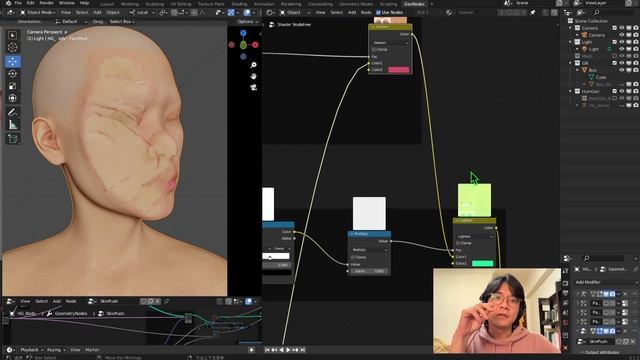Click Value field on Multiply node

[369, 271]
